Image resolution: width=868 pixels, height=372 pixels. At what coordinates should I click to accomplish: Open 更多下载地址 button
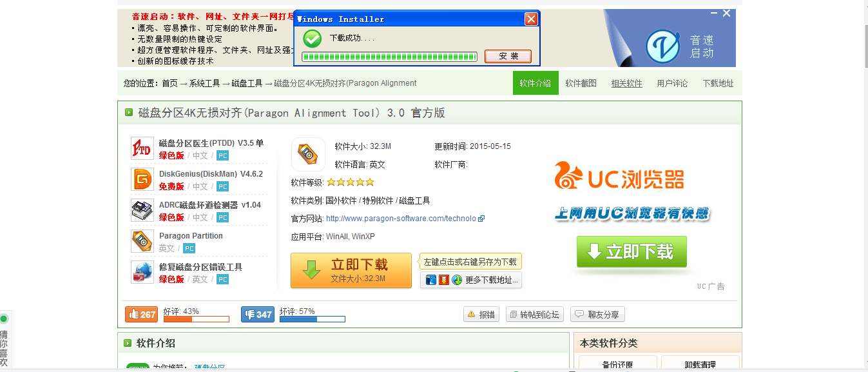471,280
